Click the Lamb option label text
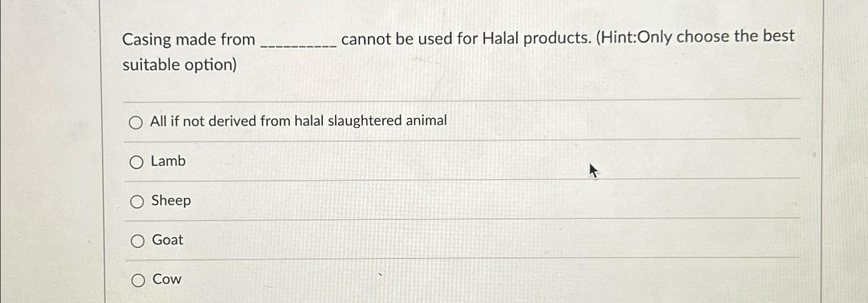The width and height of the screenshot is (868, 303). click(168, 161)
